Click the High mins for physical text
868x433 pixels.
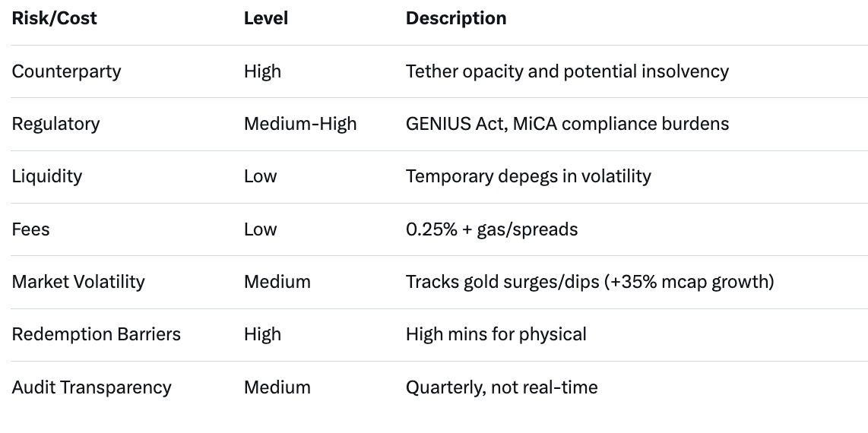coord(496,334)
